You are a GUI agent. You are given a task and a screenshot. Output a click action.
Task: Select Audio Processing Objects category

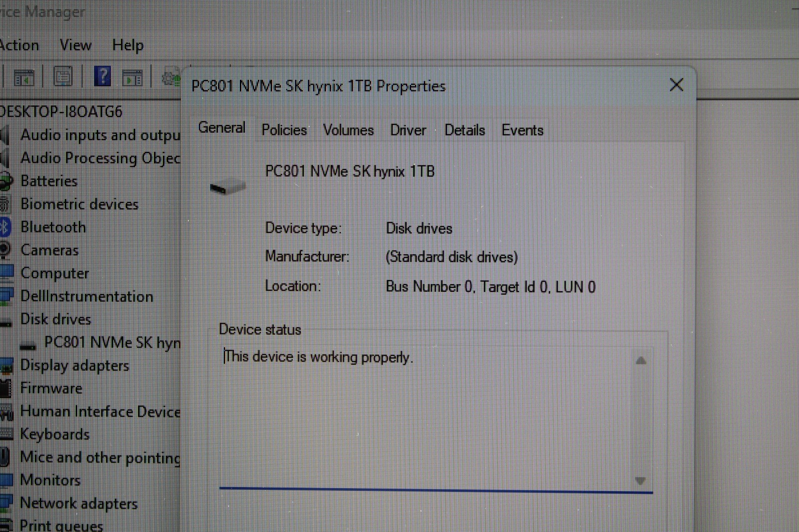100,158
